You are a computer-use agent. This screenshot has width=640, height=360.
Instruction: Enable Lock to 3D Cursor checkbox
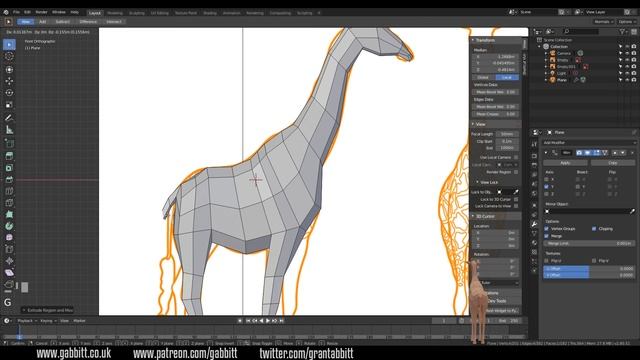pyautogui.click(x=516, y=199)
